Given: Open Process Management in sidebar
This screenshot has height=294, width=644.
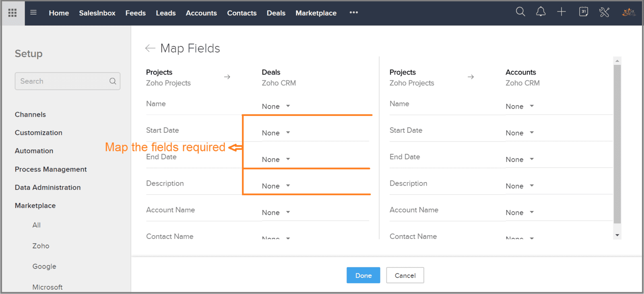Looking at the screenshot, I should pos(51,169).
